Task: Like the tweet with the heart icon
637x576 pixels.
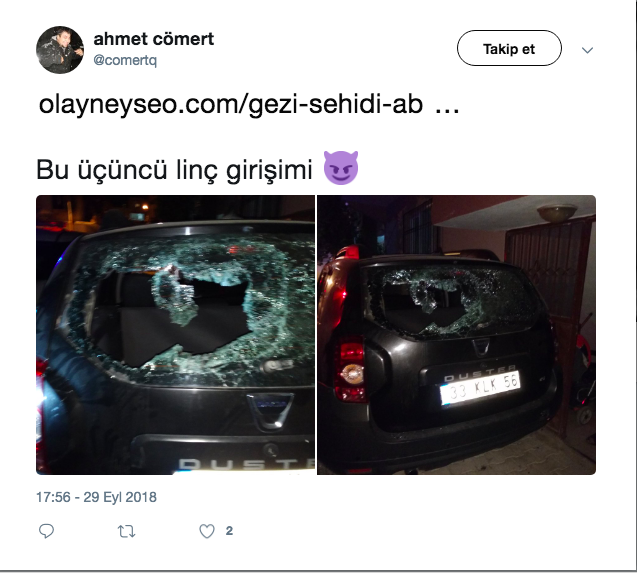Action: 207,531
